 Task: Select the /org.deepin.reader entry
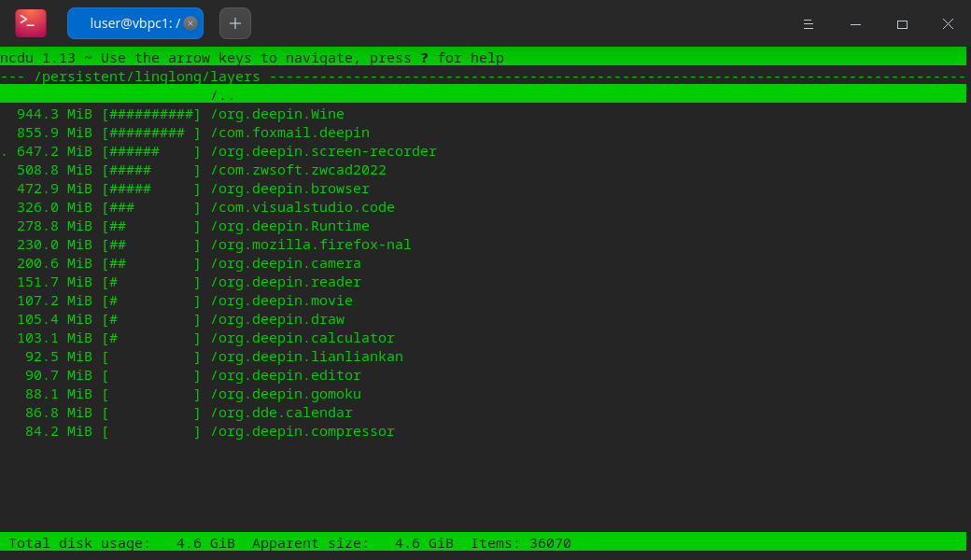[286, 282]
